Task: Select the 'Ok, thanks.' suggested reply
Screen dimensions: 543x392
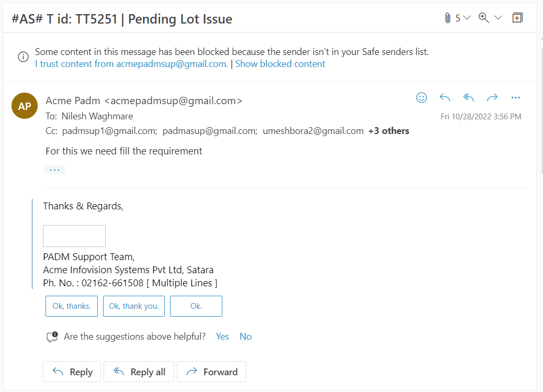Action: (72, 306)
